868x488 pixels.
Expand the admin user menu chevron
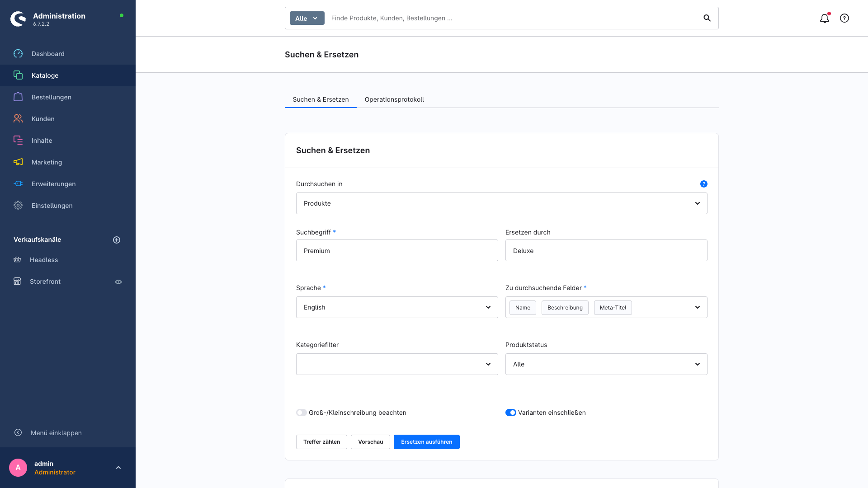tap(118, 468)
